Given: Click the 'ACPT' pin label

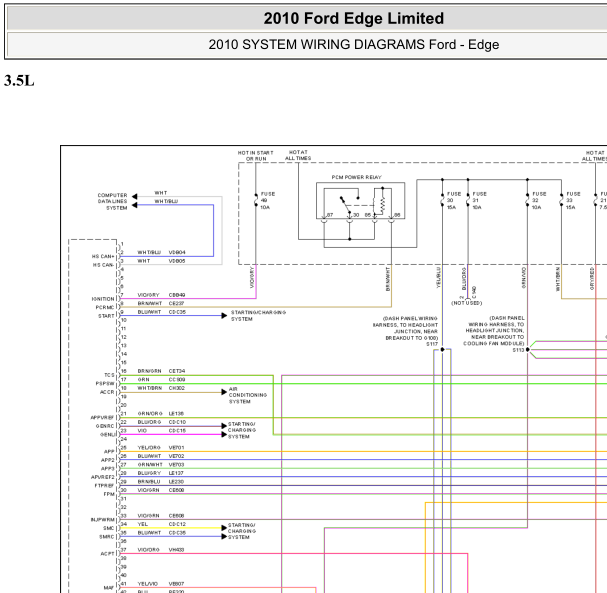Looking at the screenshot, I should 108,554.
